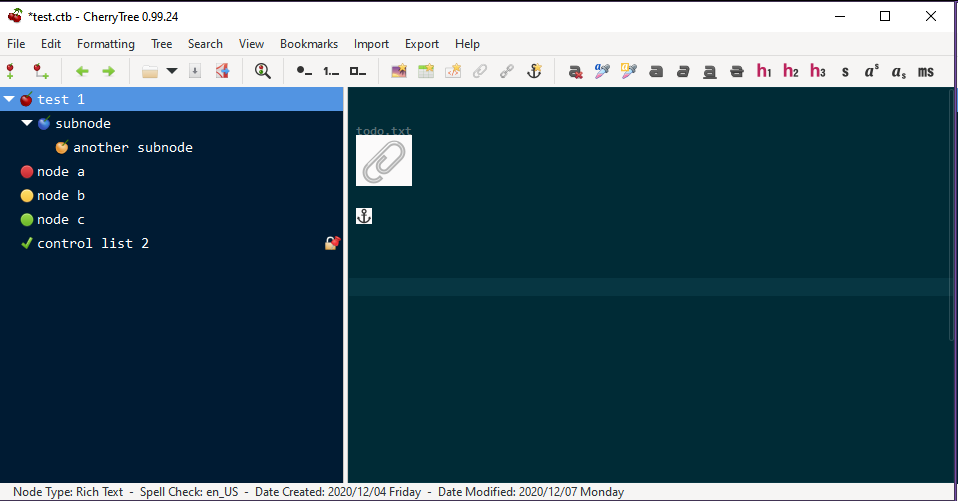Viewport: 958px width, 501px height.
Task: Select the another subnode item
Action: 133,147
